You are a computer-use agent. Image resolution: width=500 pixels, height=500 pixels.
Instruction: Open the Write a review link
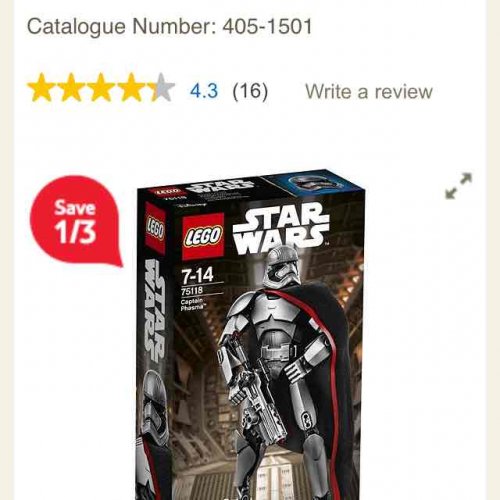[x=369, y=91]
